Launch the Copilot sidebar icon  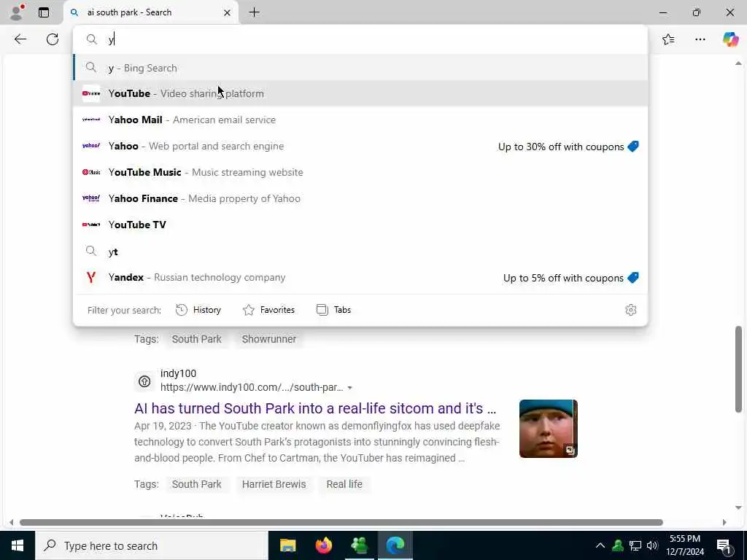(x=730, y=39)
